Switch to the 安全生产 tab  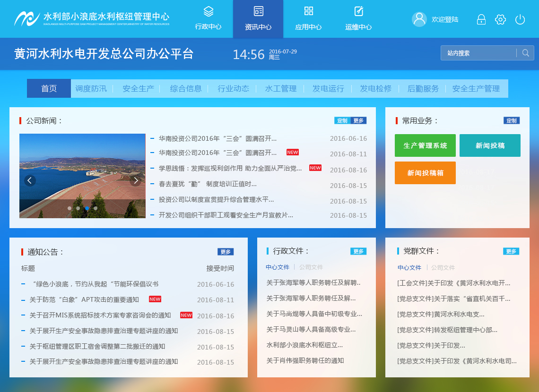[x=138, y=88]
